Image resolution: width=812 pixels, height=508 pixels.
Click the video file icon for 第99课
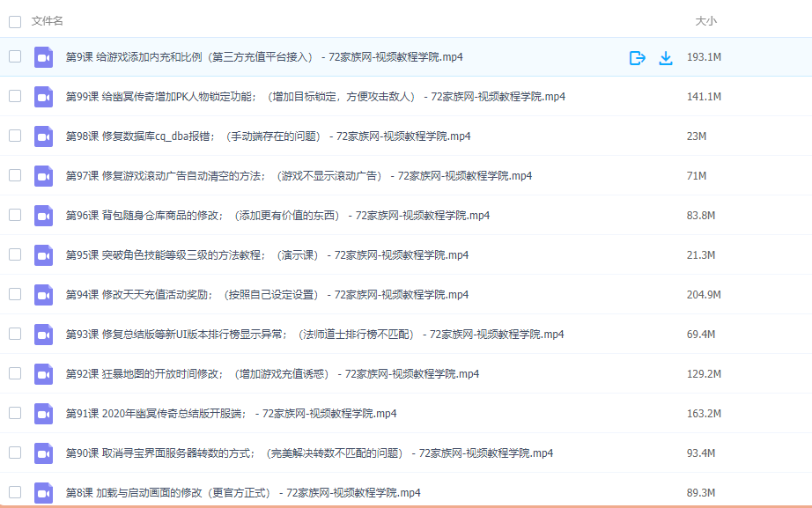(x=43, y=97)
